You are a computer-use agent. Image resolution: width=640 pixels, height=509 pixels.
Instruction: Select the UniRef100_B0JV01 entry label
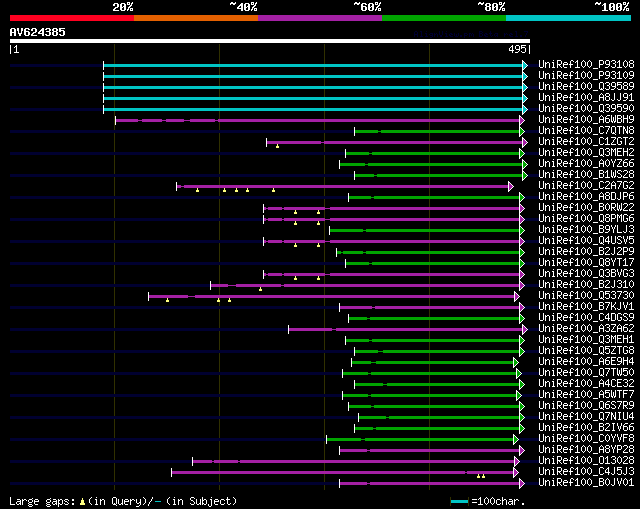pyautogui.click(x=586, y=483)
